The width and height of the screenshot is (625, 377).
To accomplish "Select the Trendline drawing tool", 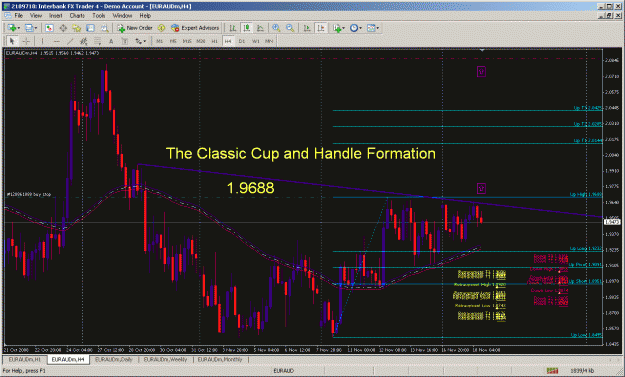I will [70, 41].
